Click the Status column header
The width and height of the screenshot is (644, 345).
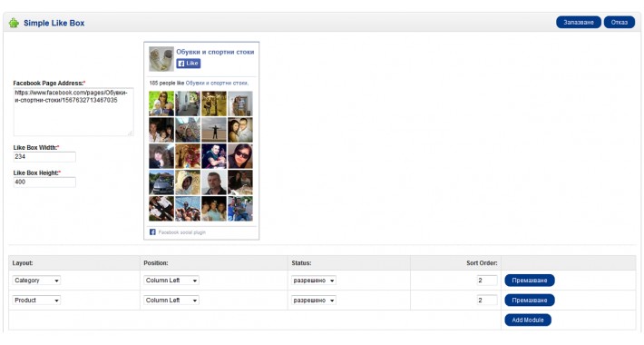coord(301,262)
